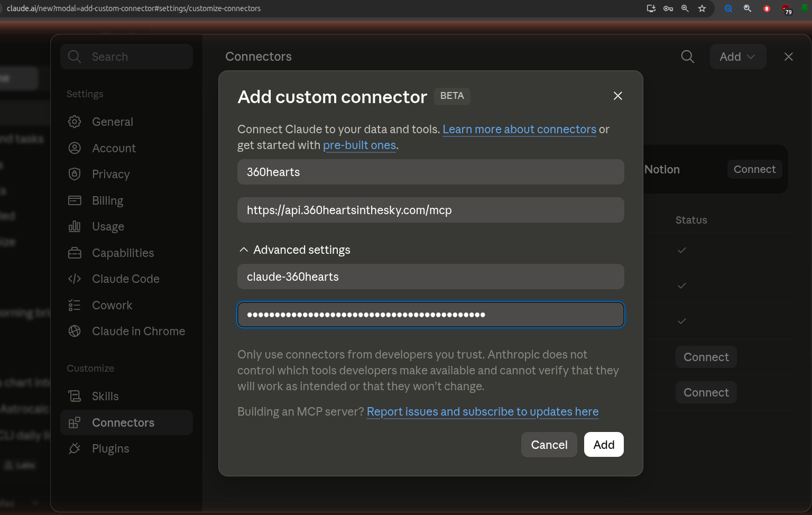The image size is (812, 515).
Task: Click the install app icon in address bar
Action: (651, 8)
